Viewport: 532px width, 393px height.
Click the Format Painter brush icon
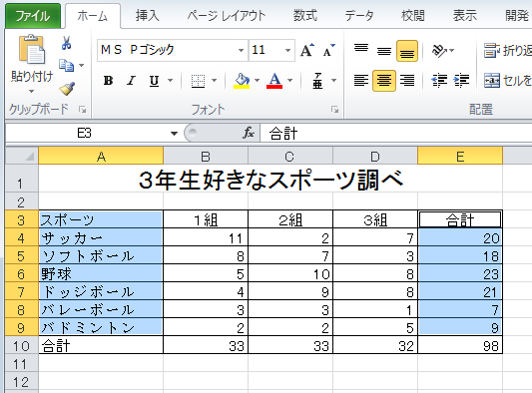(x=67, y=89)
